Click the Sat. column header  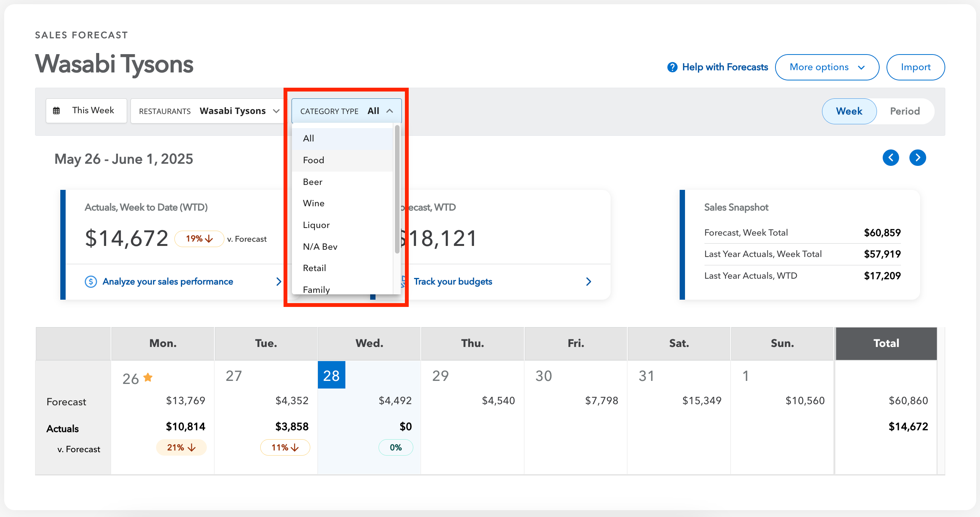(x=679, y=344)
